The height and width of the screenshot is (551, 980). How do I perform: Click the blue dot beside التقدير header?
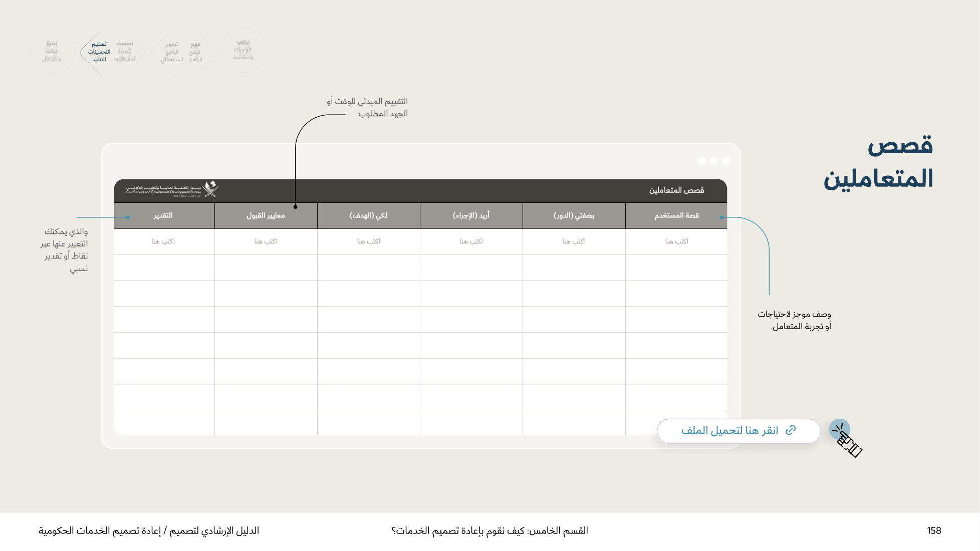[128, 217]
